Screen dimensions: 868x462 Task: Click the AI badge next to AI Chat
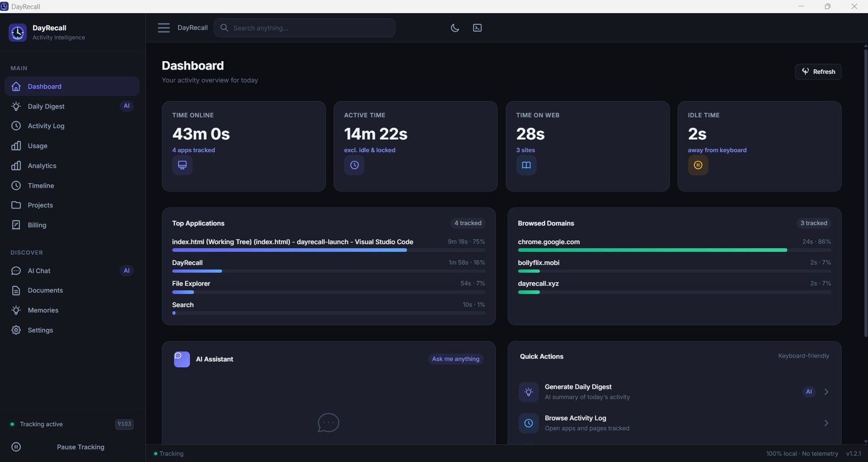126,271
